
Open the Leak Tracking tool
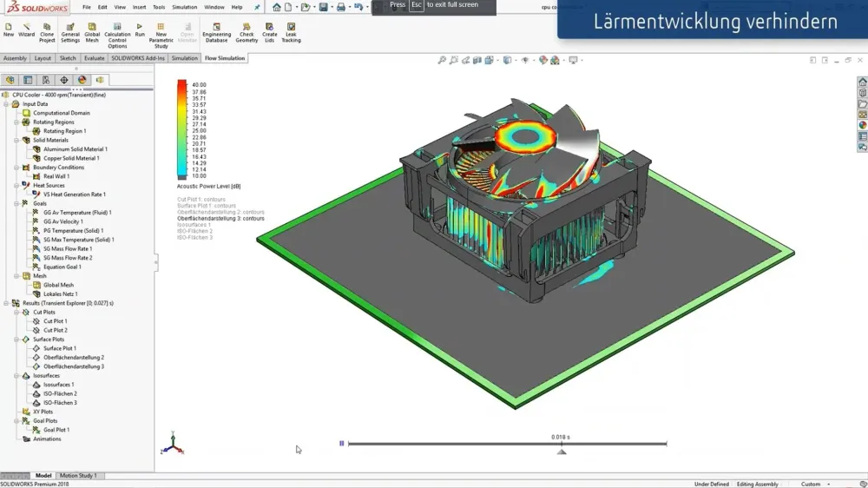(291, 33)
